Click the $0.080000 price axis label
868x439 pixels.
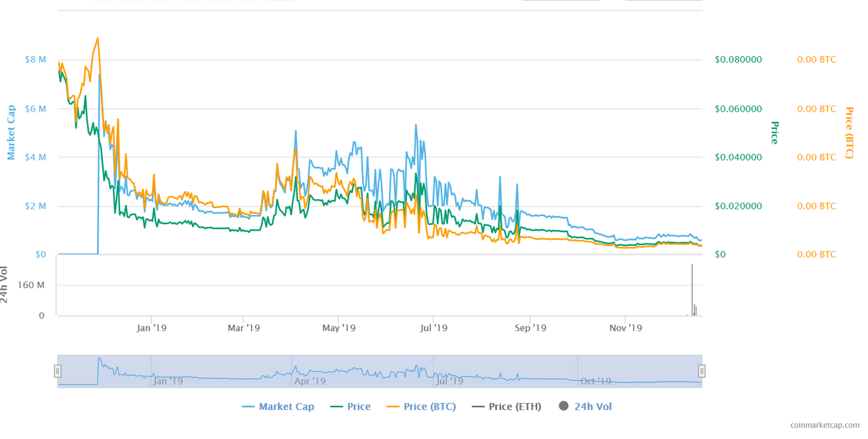[x=738, y=60]
